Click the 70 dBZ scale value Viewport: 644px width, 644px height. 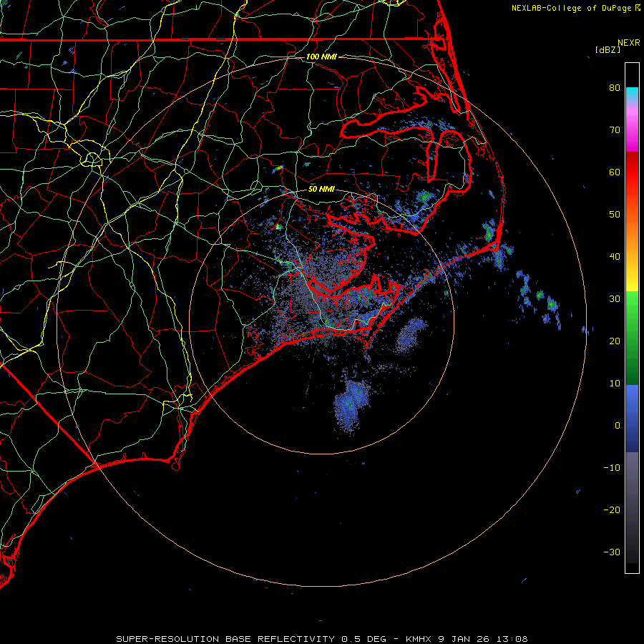(615, 130)
